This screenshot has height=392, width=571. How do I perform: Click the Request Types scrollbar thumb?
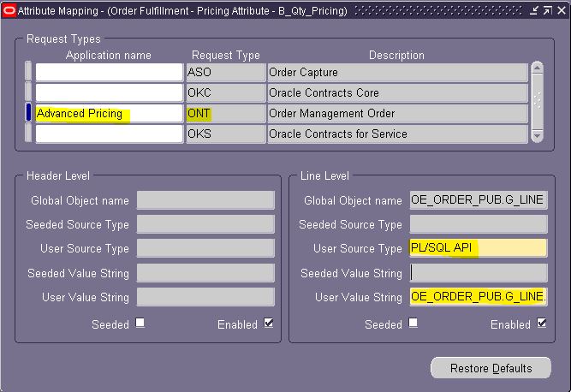537,100
